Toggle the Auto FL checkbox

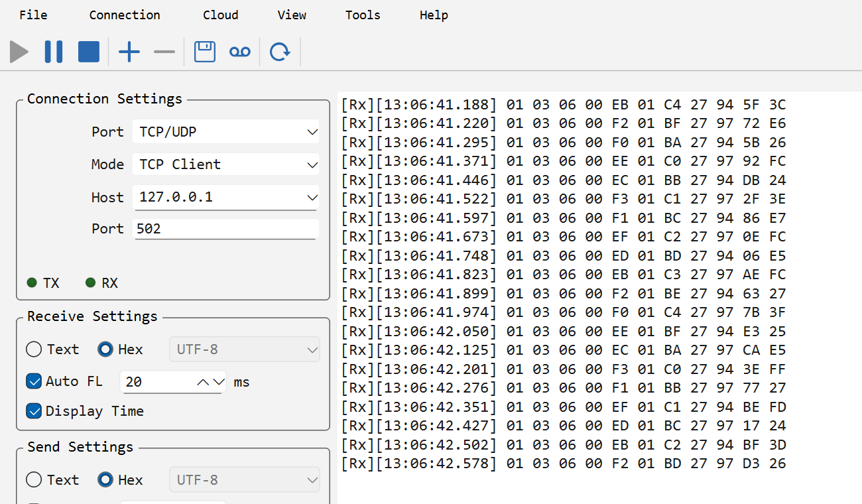pyautogui.click(x=64, y=381)
